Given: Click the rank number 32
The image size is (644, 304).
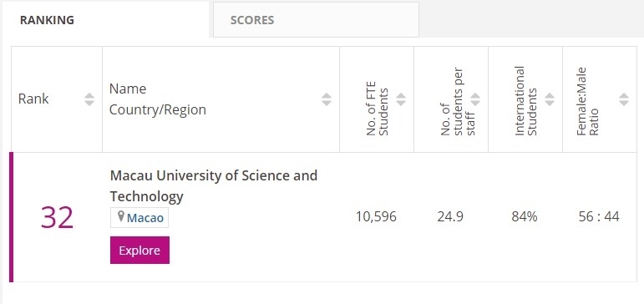Looking at the screenshot, I should [57, 218].
